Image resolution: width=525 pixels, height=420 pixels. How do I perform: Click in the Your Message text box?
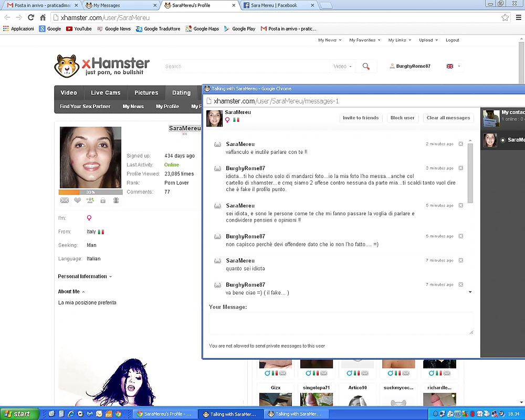(x=341, y=323)
